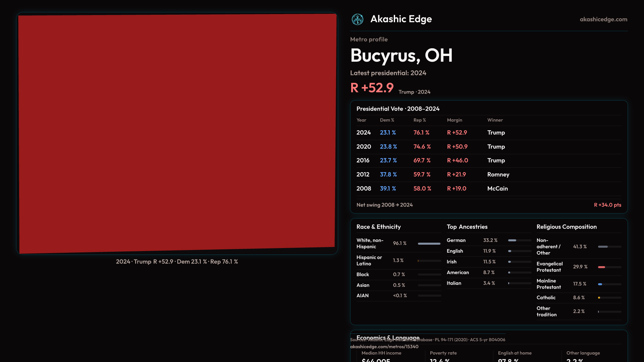This screenshot has height=362, width=644.
Task: Click the akashicedge.com/metros/15340 footer link
Action: click(384, 347)
